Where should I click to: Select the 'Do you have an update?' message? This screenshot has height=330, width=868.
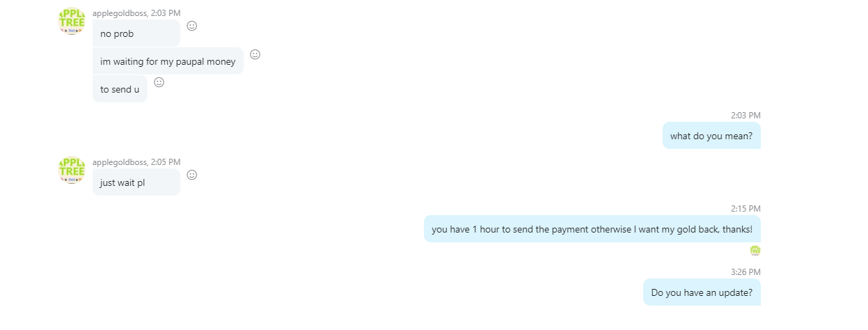pyautogui.click(x=702, y=292)
